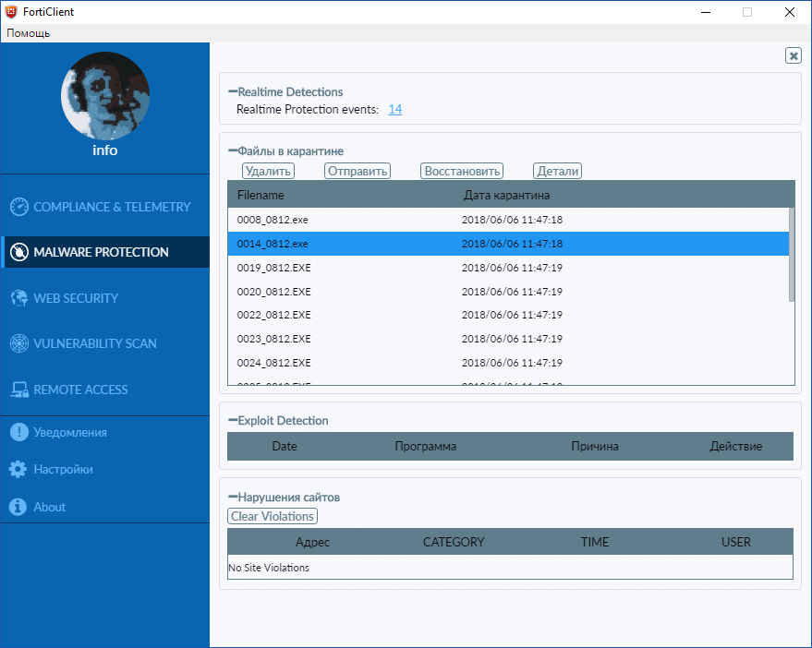Select the MALWARE PROTECTION tab

coord(105,252)
